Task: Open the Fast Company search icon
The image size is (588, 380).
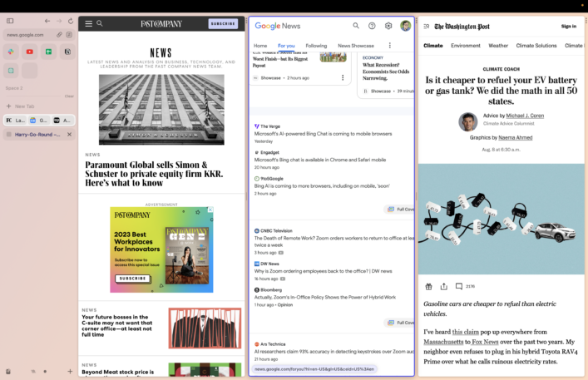Action: [x=99, y=23]
